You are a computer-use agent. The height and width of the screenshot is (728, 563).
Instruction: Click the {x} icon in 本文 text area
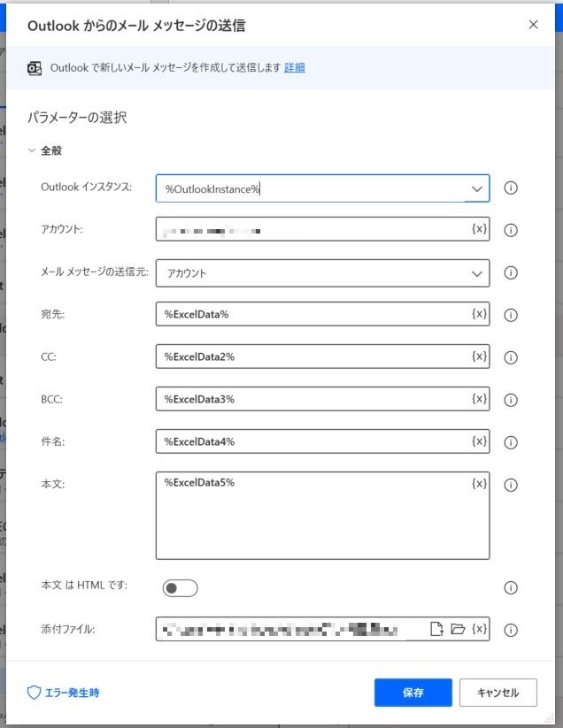coord(479,484)
